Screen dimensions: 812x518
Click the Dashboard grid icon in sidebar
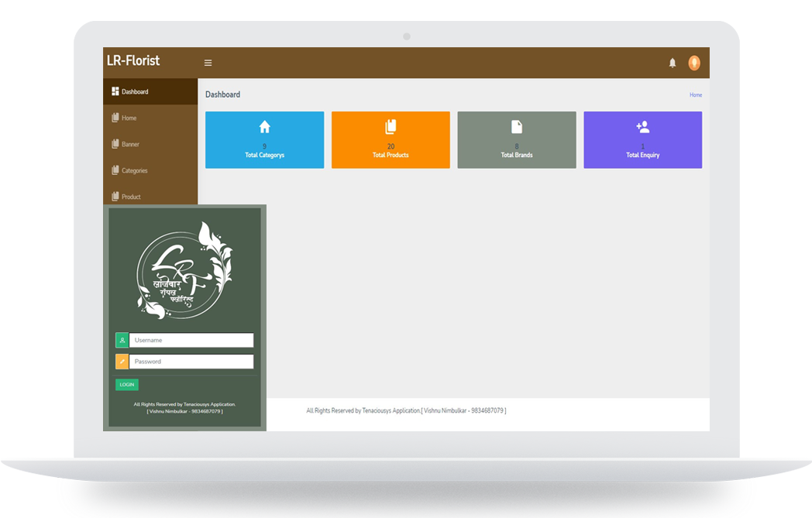pyautogui.click(x=115, y=91)
